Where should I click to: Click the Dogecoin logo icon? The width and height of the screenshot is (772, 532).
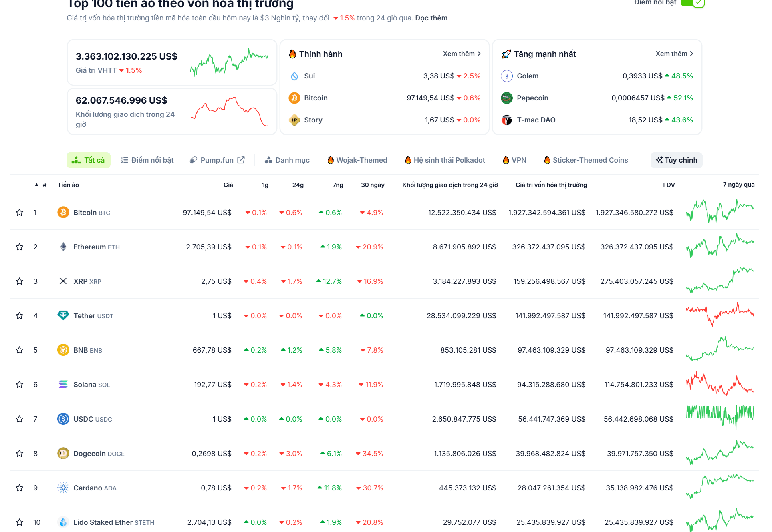63,453
